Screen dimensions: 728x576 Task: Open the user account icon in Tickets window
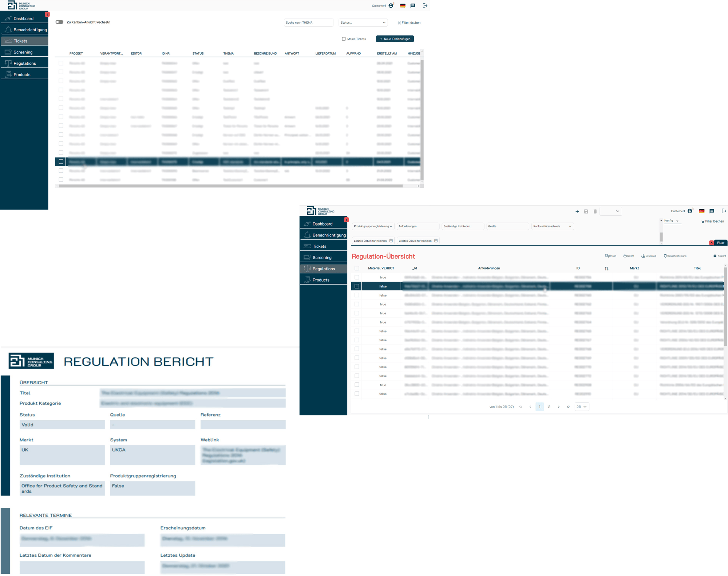391,6
